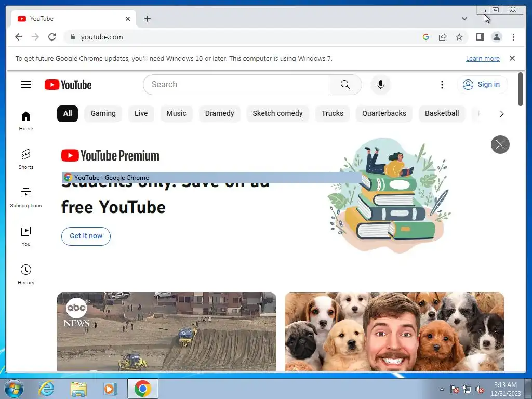
Task: Open the Windows Start menu
Action: tap(14, 389)
